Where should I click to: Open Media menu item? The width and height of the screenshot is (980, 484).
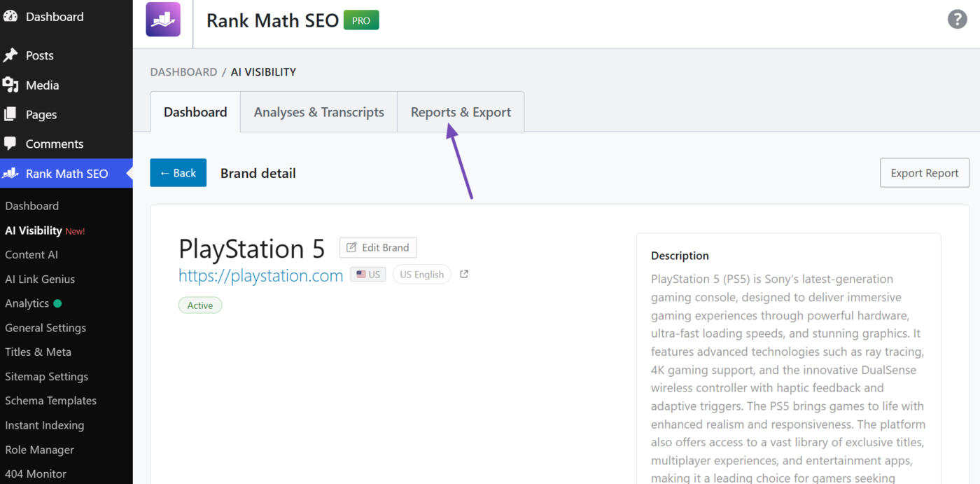coord(43,85)
